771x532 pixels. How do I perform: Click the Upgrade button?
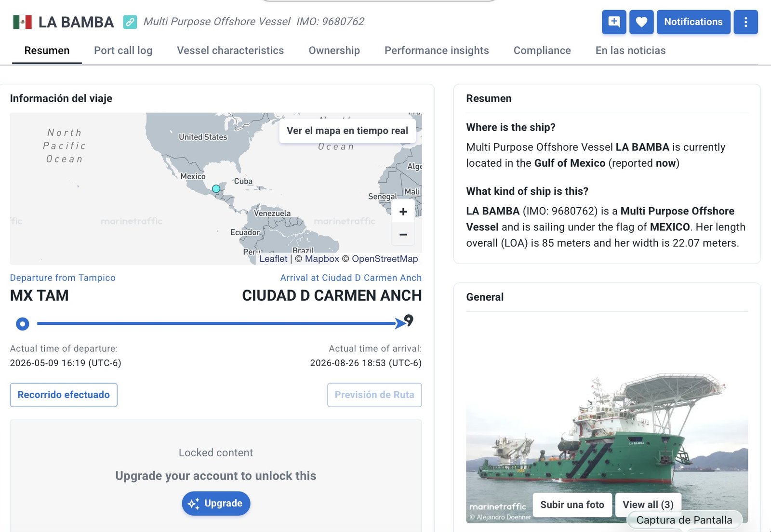(216, 503)
